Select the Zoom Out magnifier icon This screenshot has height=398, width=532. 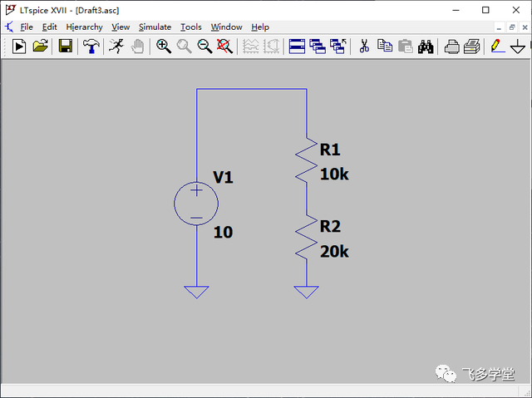205,46
